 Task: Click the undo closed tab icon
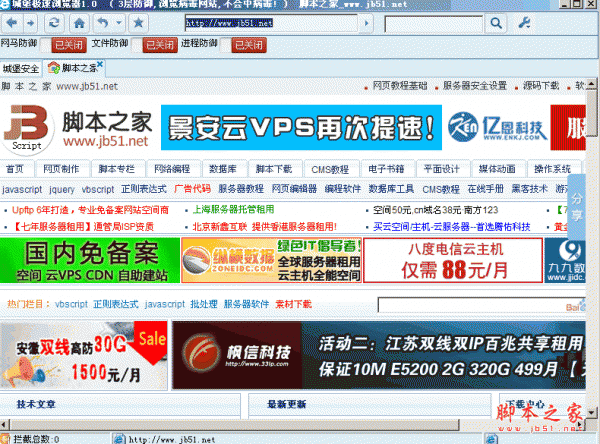tap(103, 23)
